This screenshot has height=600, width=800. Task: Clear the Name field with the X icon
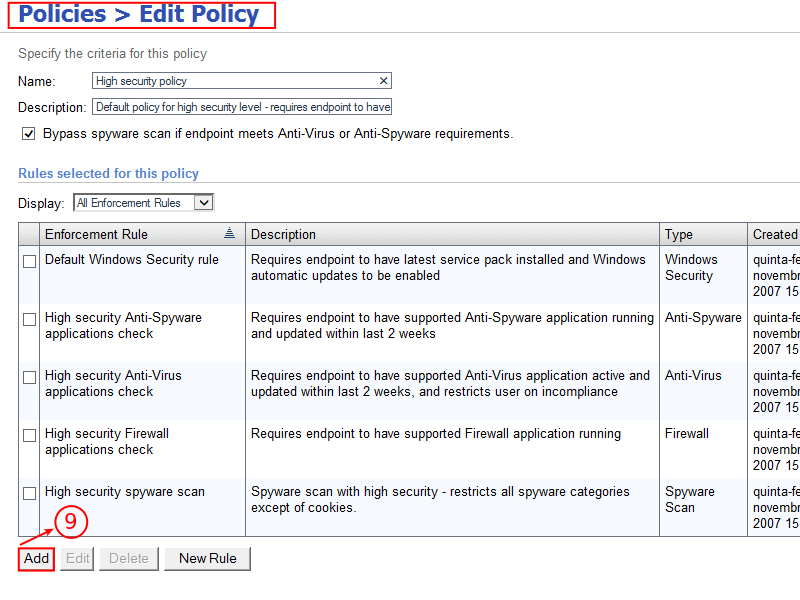coord(384,81)
